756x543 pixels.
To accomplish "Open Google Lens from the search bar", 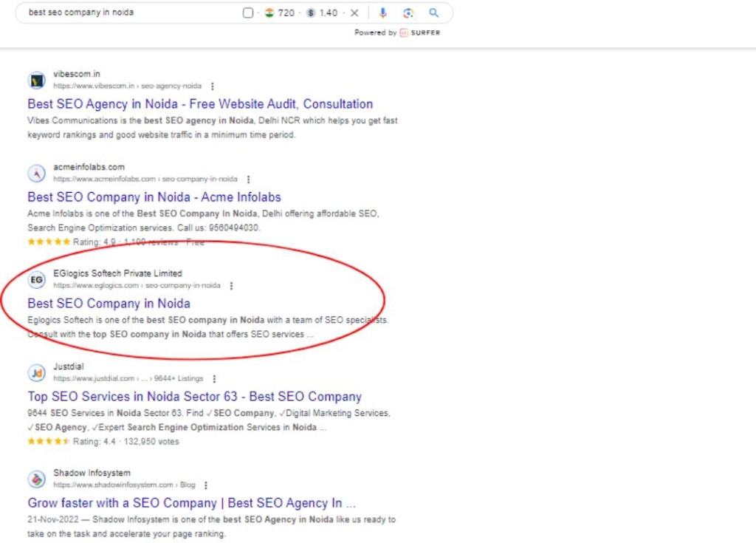I will click(408, 12).
